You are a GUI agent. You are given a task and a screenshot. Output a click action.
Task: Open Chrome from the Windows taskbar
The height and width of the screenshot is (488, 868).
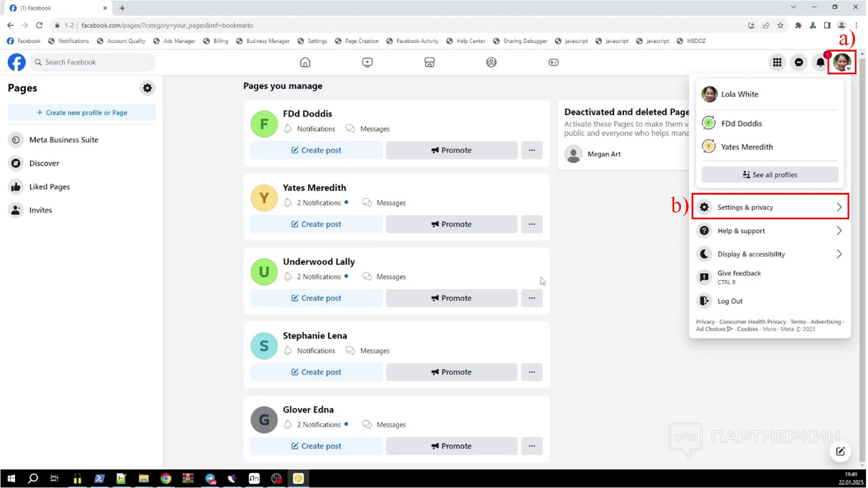coord(166,478)
